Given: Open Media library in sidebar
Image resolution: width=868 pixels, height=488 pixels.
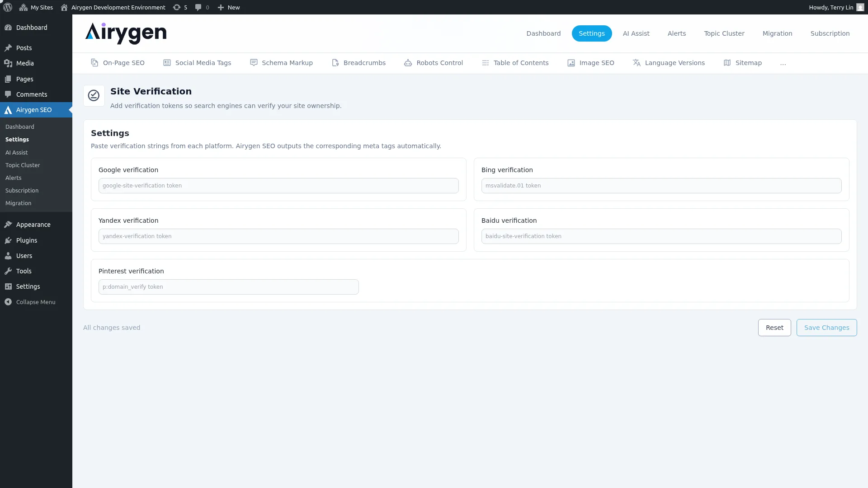Looking at the screenshot, I should pyautogui.click(x=36, y=63).
